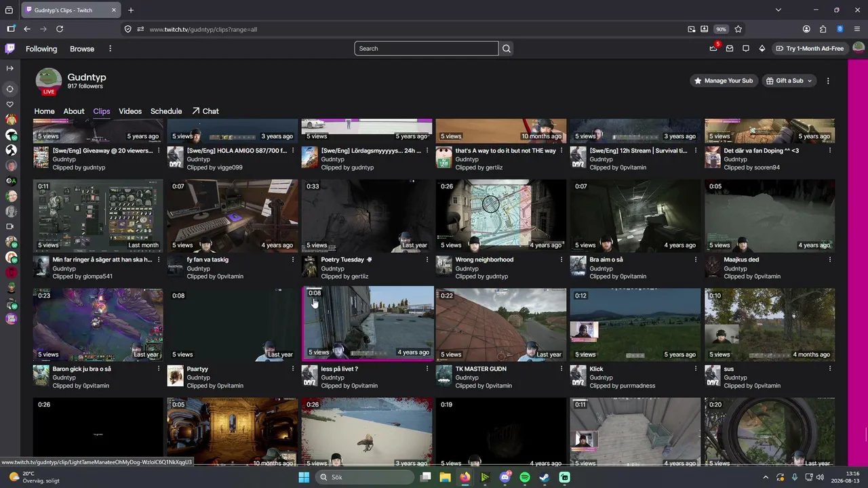
Task: Open options for 'Klick' clip
Action: pos(696,369)
